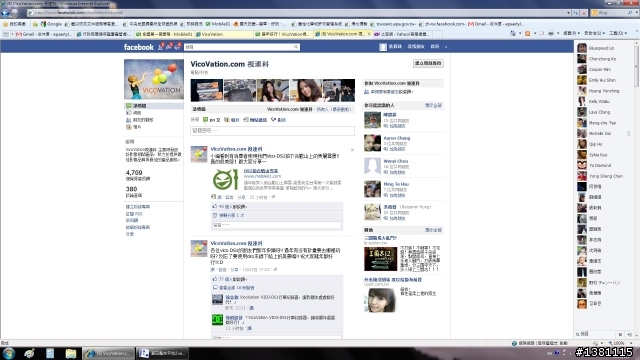Open Aaron Cheng's profile link
The image size is (640, 360).
pyautogui.click(x=397, y=138)
